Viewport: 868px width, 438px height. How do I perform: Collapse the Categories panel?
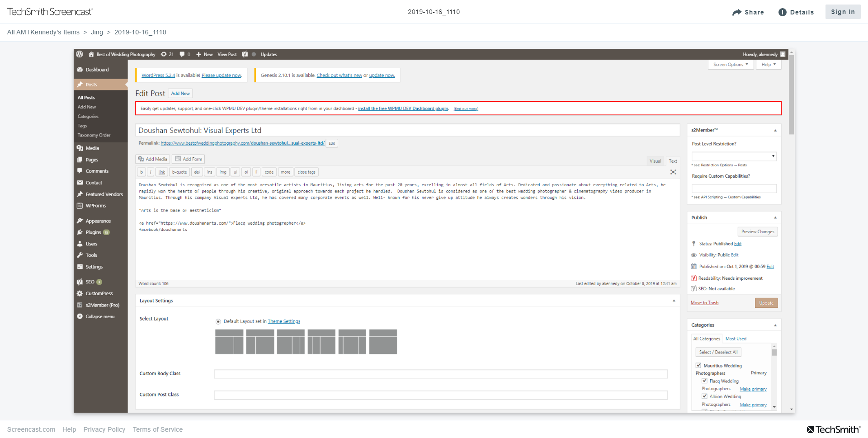775,325
